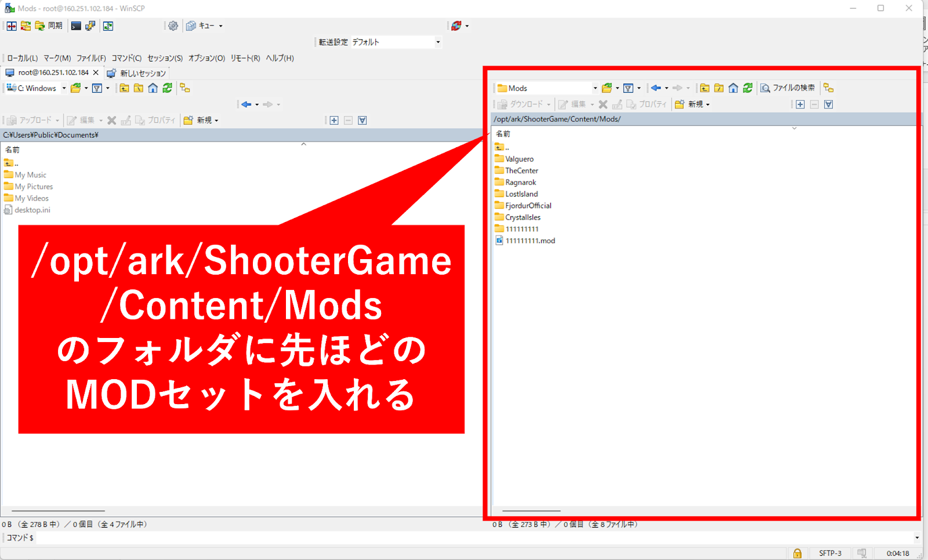Select the TheCenter folder
The height and width of the screenshot is (560, 928).
517,170
